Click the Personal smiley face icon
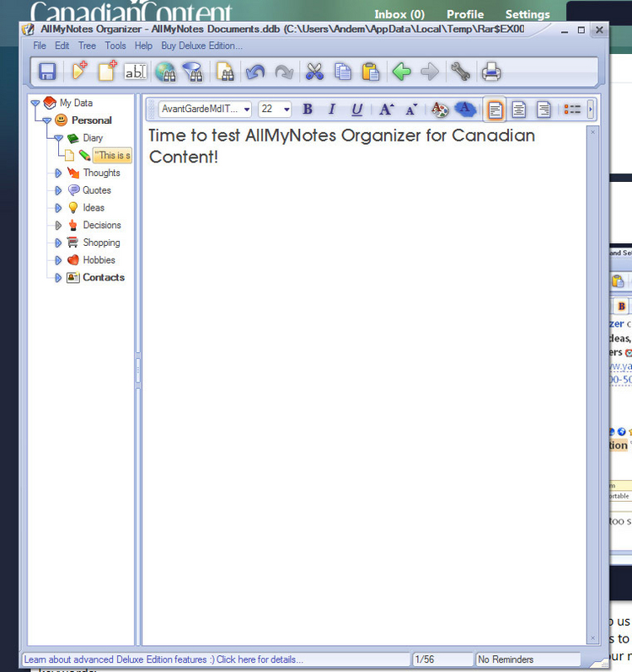The image size is (632, 672). [x=62, y=120]
